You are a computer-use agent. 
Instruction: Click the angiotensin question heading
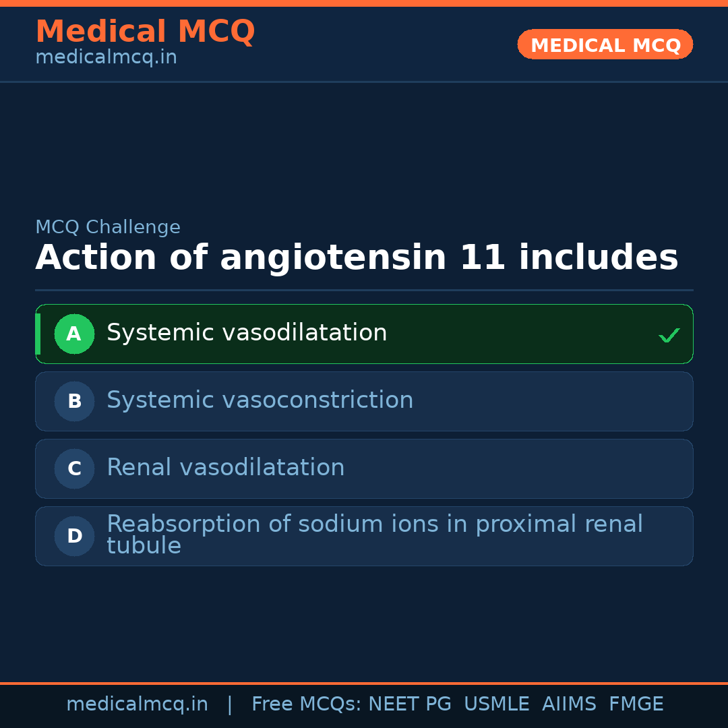pyautogui.click(x=357, y=258)
